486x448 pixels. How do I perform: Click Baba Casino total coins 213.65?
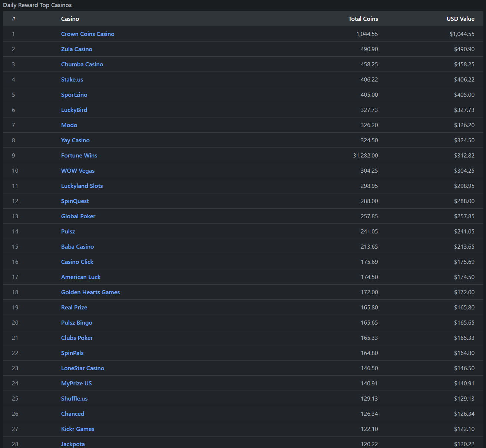(x=369, y=246)
